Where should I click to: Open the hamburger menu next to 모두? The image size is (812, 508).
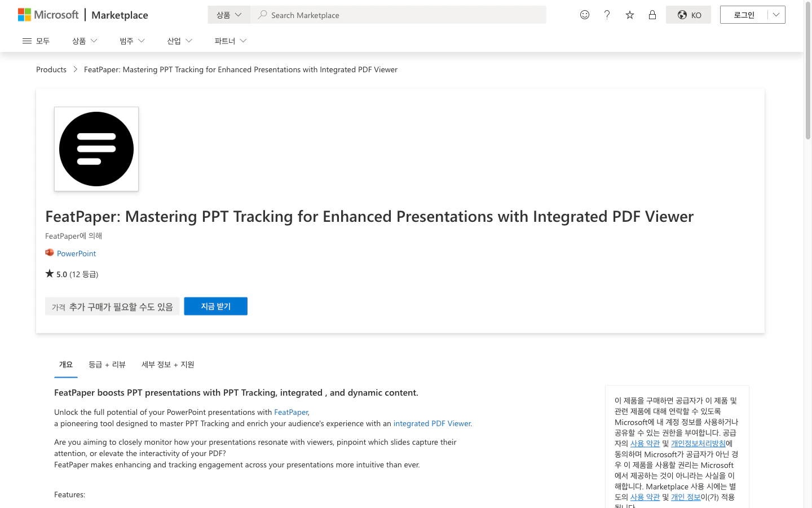[27, 40]
